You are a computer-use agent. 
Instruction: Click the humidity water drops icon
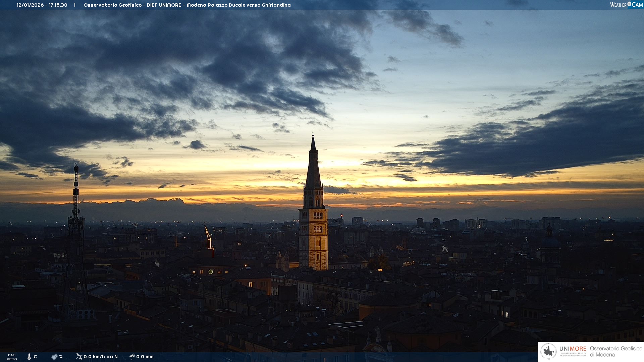pyautogui.click(x=54, y=357)
